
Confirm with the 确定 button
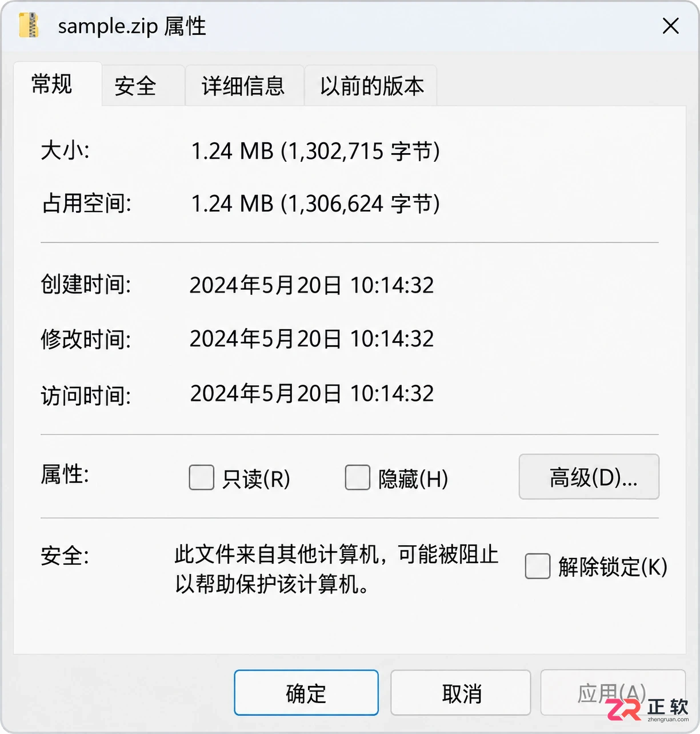tap(306, 693)
